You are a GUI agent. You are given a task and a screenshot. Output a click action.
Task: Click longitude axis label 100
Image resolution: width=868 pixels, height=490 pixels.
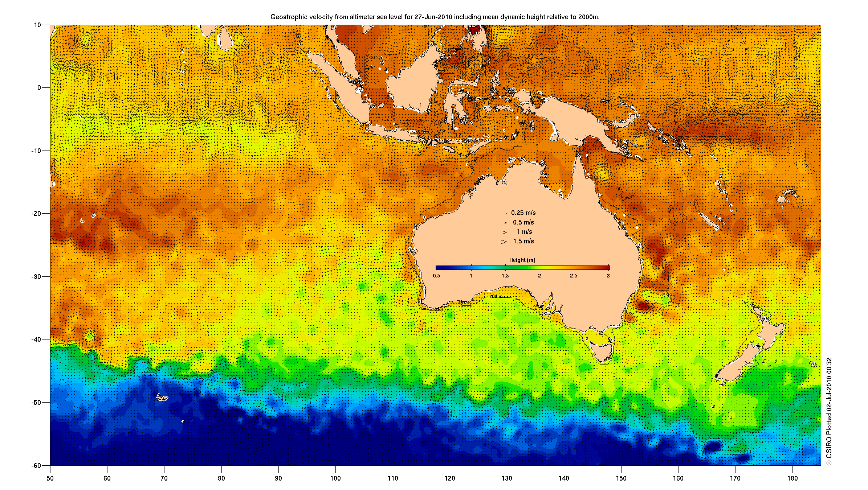(335, 478)
